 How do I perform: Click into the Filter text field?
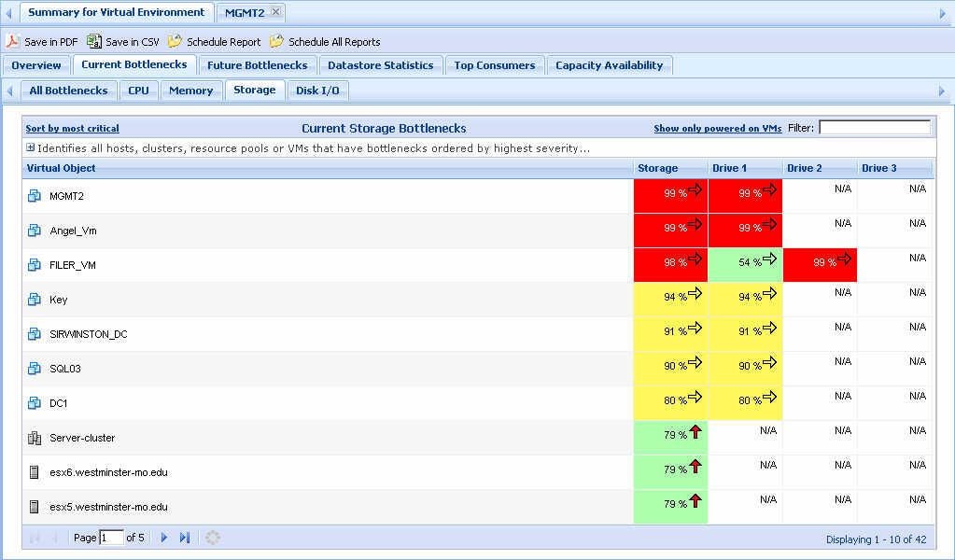[875, 127]
